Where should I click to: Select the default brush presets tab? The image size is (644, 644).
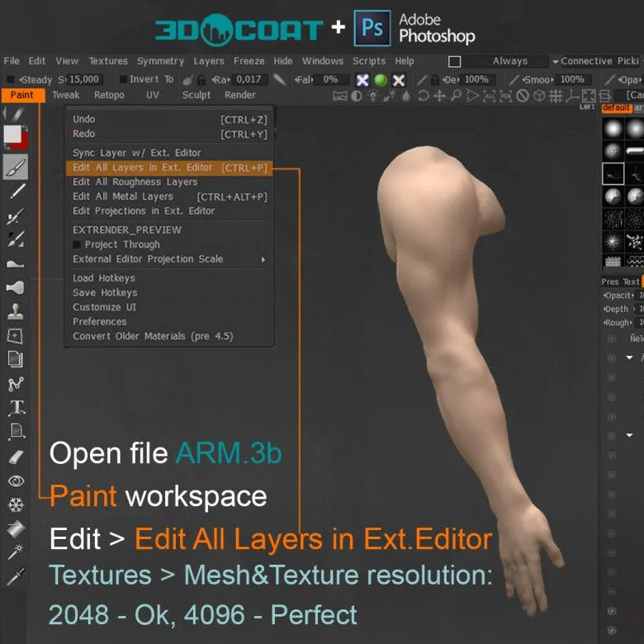point(617,108)
